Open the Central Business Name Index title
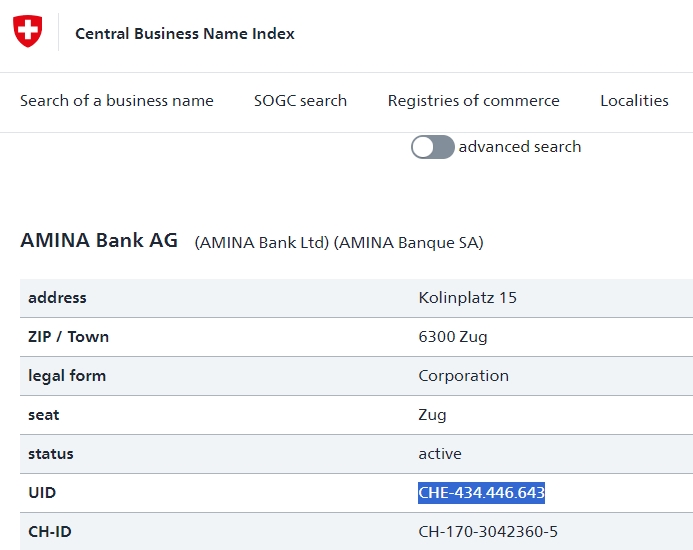This screenshot has height=550, width=693. coord(185,34)
